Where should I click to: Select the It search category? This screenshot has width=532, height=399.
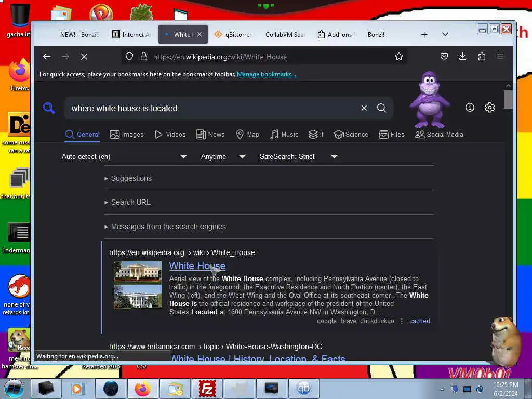click(316, 135)
